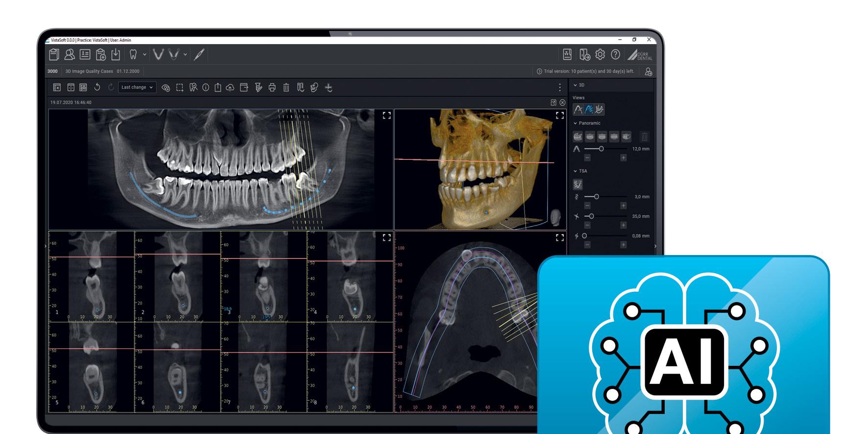Image resolution: width=868 pixels, height=434 pixels.
Task: Click the tooth ruler measurement icon
Action: 300,87
